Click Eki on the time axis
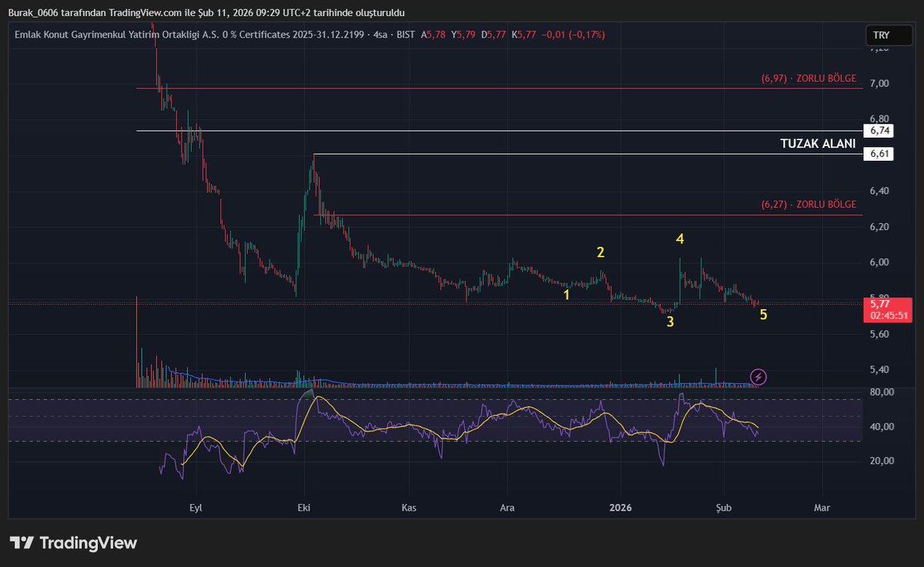Screen dimensions: 924x567 coord(304,508)
